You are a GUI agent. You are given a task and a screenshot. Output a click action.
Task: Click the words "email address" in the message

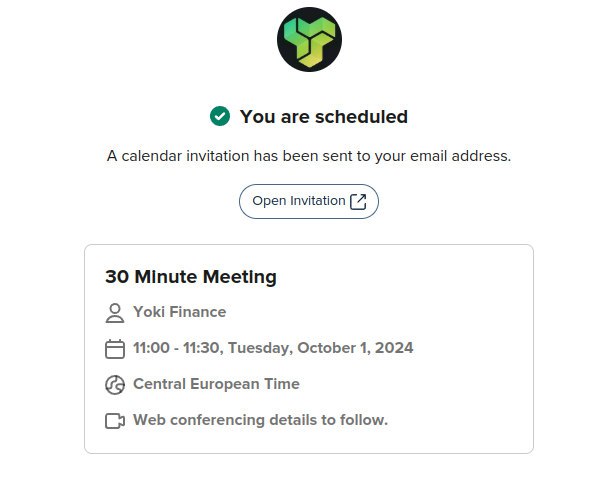pos(461,156)
